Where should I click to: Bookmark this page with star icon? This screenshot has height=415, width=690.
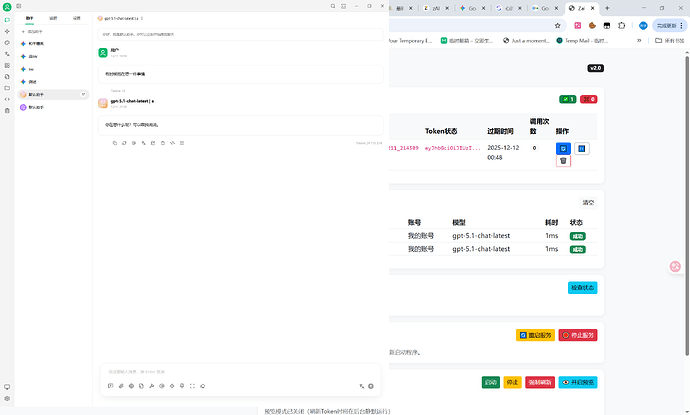[558, 26]
